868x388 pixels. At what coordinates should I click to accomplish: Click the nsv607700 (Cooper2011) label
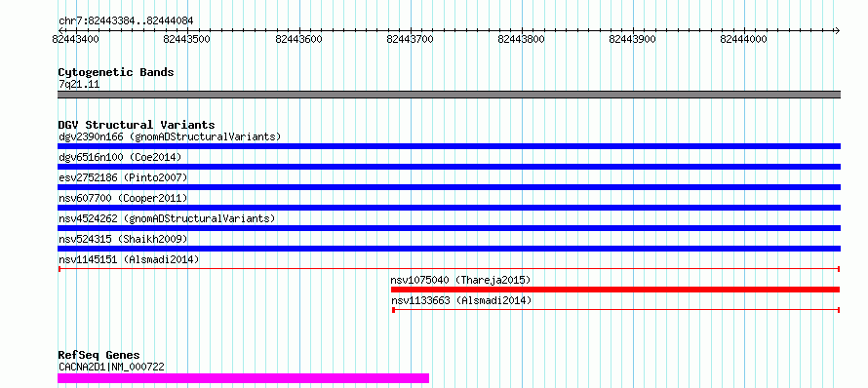point(123,198)
